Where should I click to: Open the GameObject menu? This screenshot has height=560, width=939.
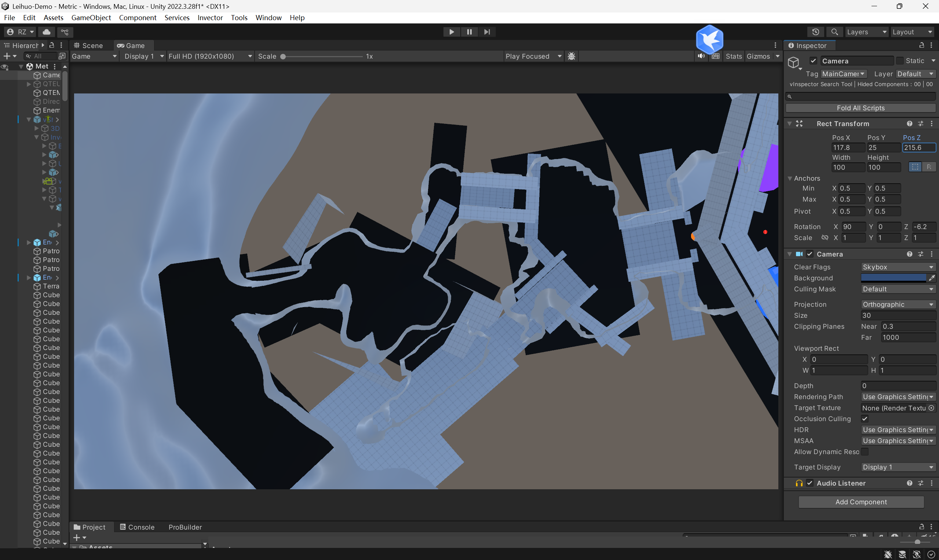click(x=91, y=18)
